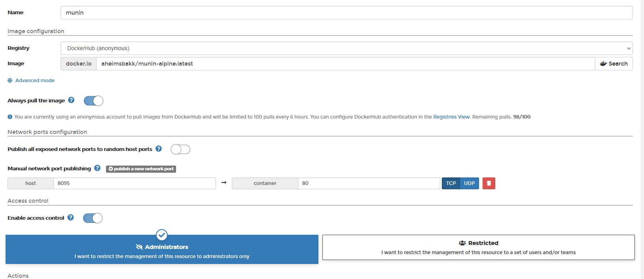Enable publish all exposed ports to random host ports
This screenshot has height=279, width=644.
click(x=180, y=149)
